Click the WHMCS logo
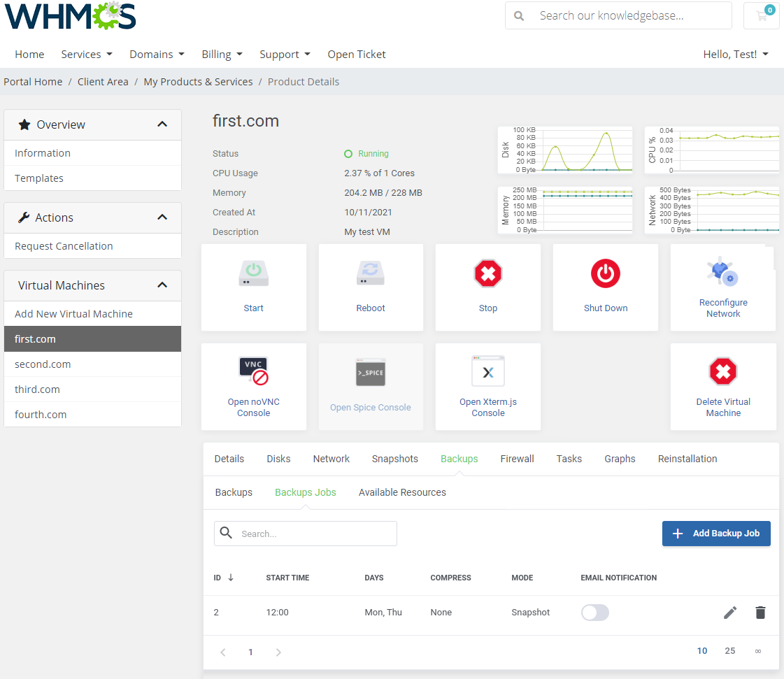 [x=71, y=15]
